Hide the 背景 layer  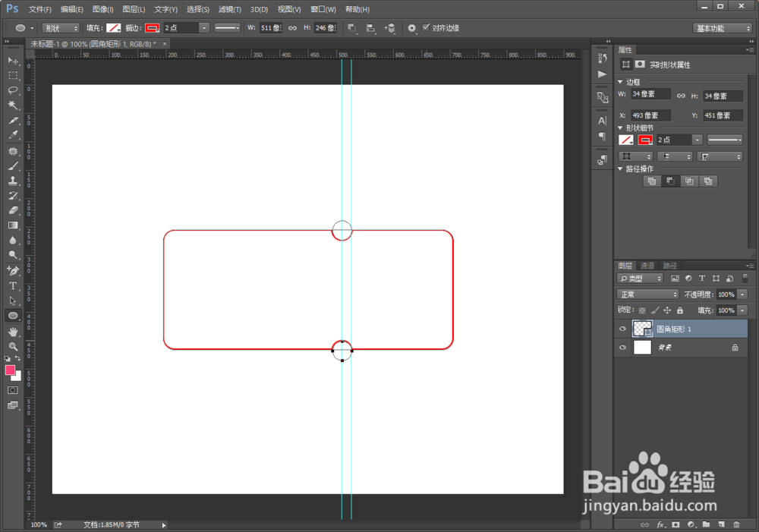pyautogui.click(x=622, y=347)
